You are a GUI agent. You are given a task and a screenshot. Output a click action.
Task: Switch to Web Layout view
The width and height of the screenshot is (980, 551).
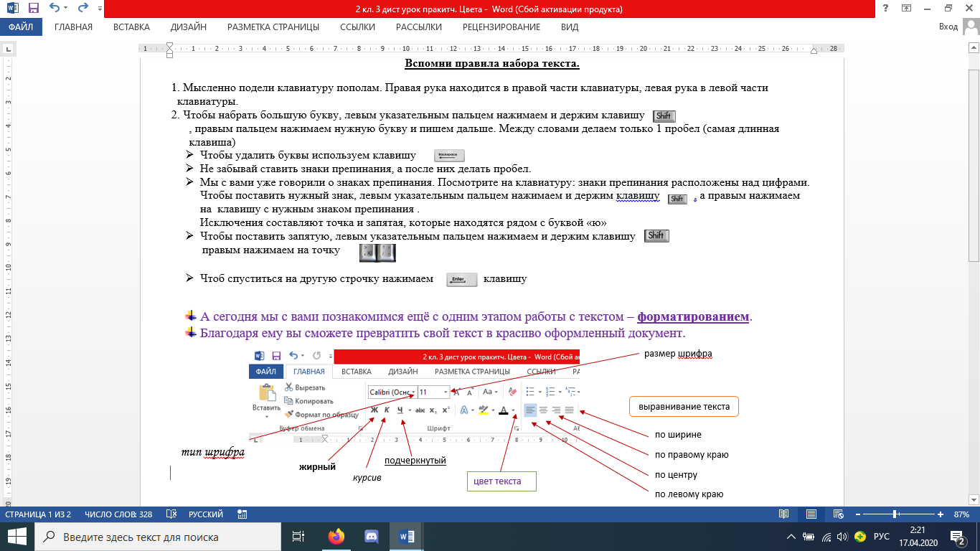837,514
